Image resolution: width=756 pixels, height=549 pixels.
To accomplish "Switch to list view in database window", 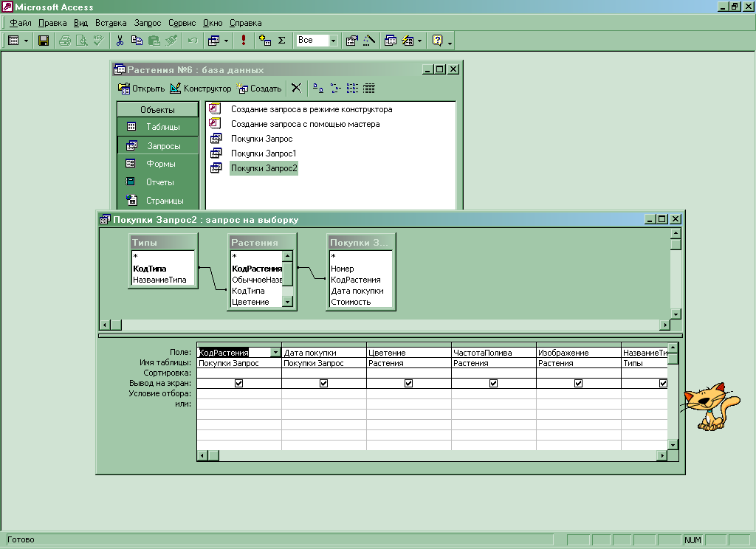I will pos(352,89).
